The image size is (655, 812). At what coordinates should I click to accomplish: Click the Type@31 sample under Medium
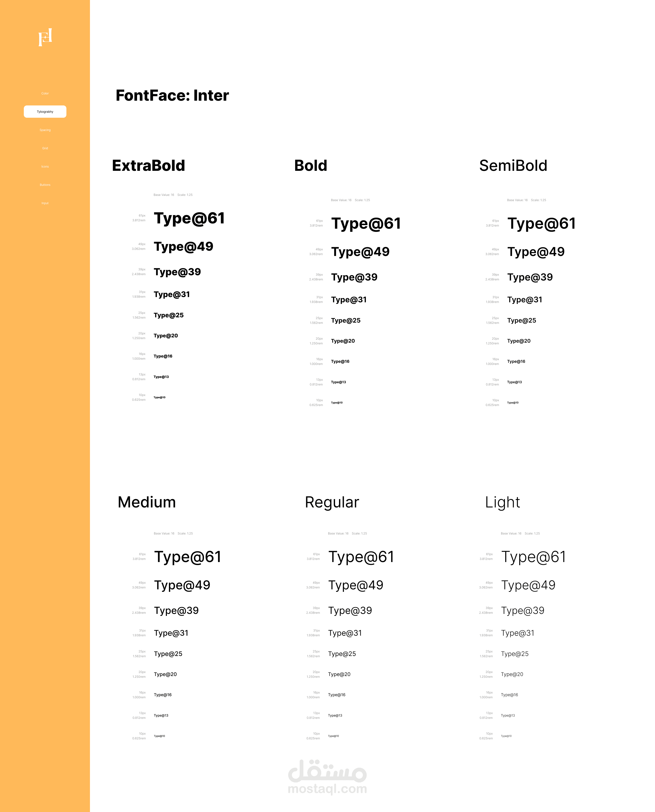(171, 633)
